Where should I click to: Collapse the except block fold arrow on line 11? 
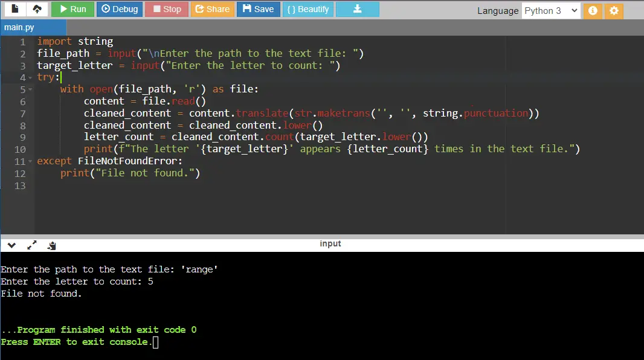click(30, 161)
